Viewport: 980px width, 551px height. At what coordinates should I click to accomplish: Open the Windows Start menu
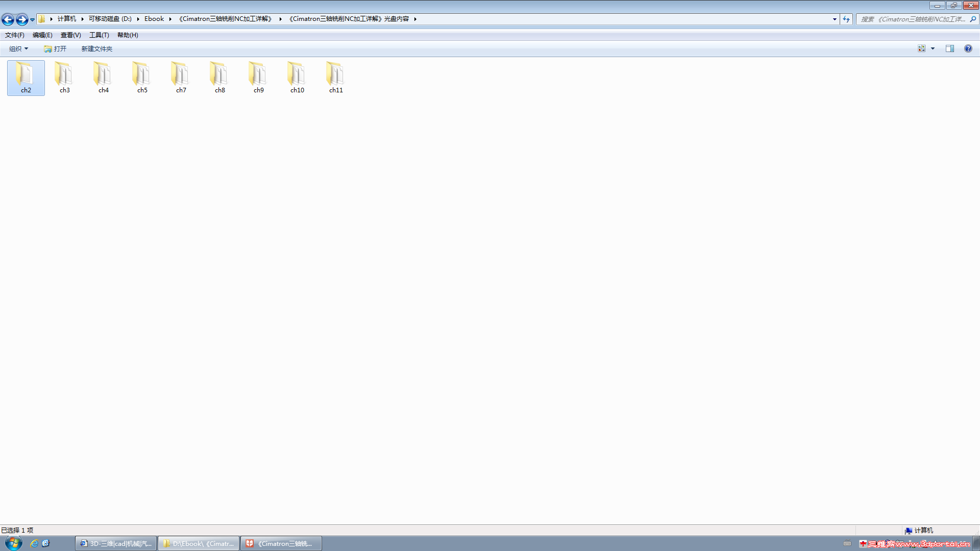tap(13, 543)
